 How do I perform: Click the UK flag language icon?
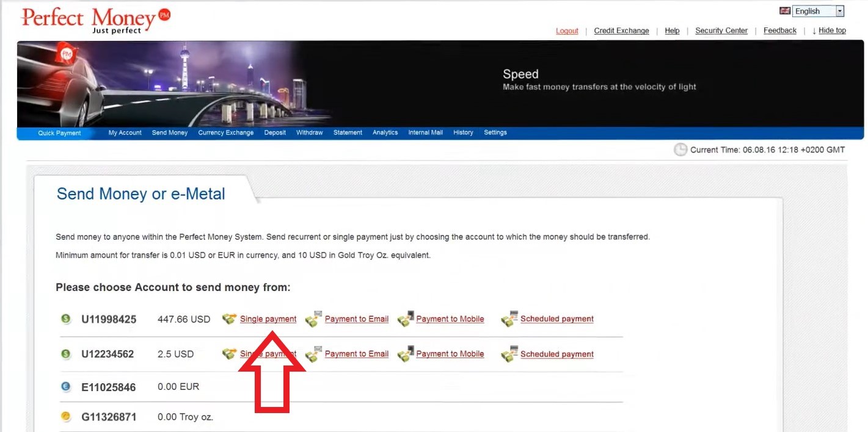click(785, 11)
